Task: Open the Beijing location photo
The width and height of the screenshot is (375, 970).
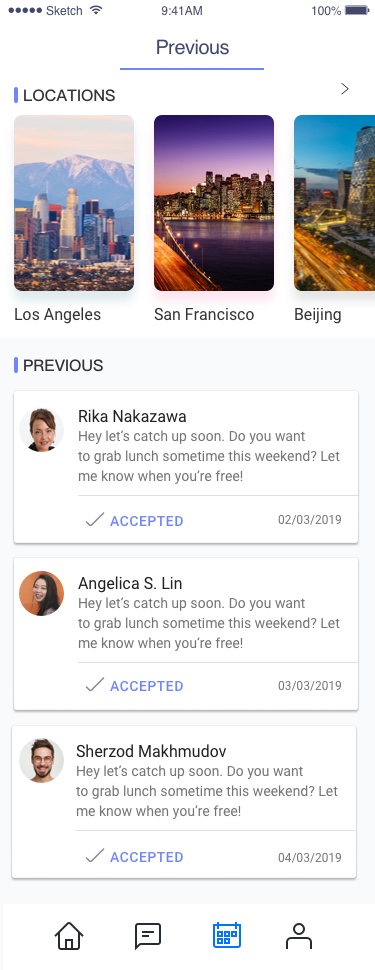Action: [x=334, y=203]
